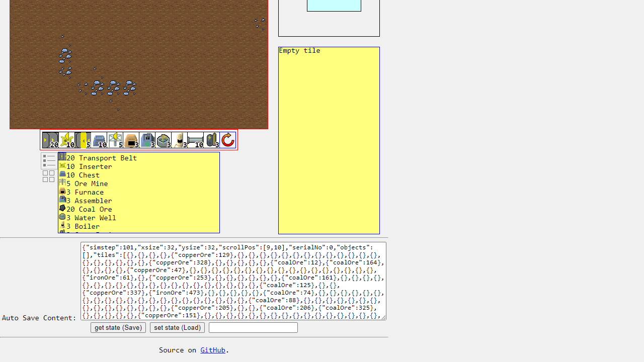This screenshot has height=362, width=644.
Task: Select the Steam Engine tool in toolbar
Action: coord(211,140)
